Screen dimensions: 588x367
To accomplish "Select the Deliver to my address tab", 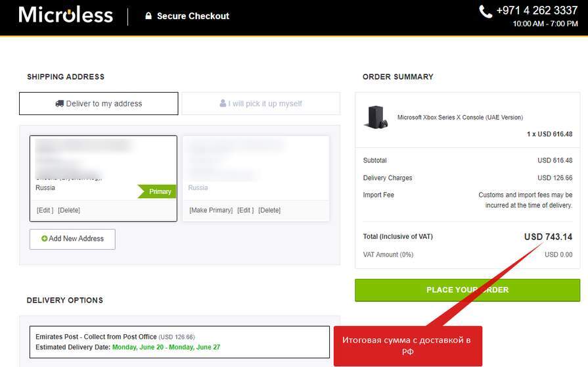I will [x=99, y=103].
